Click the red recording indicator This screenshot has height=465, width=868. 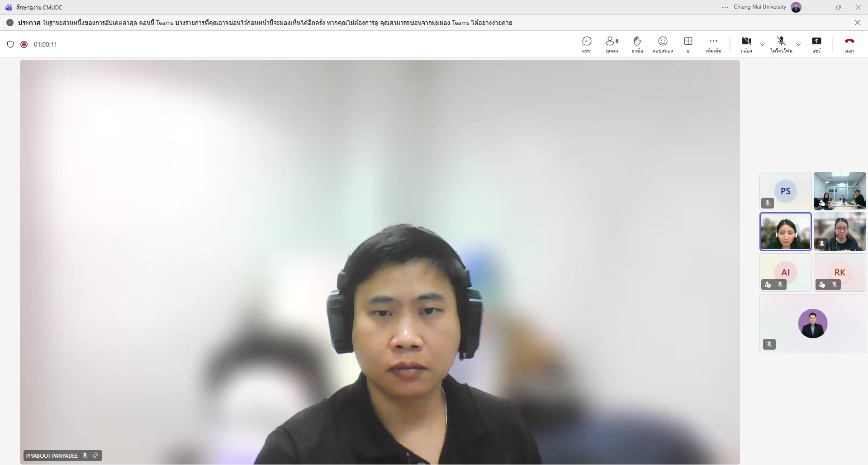[x=24, y=44]
